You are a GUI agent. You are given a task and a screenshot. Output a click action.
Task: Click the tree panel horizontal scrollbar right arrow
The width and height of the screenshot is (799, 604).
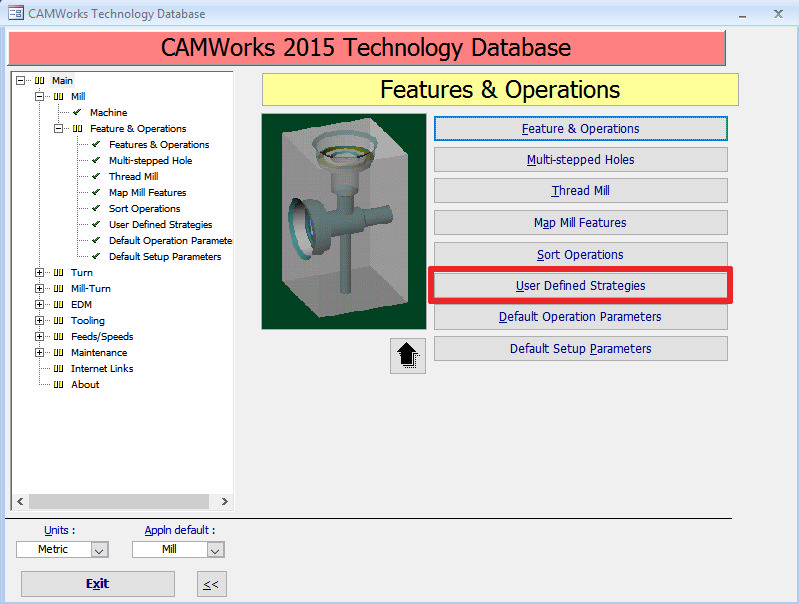click(224, 502)
